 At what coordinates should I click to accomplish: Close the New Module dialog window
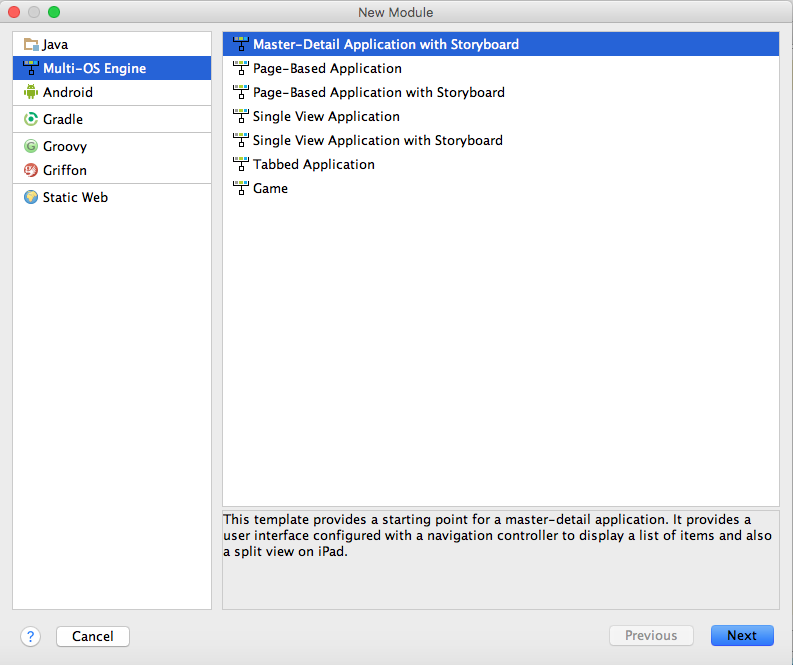pyautogui.click(x=14, y=12)
